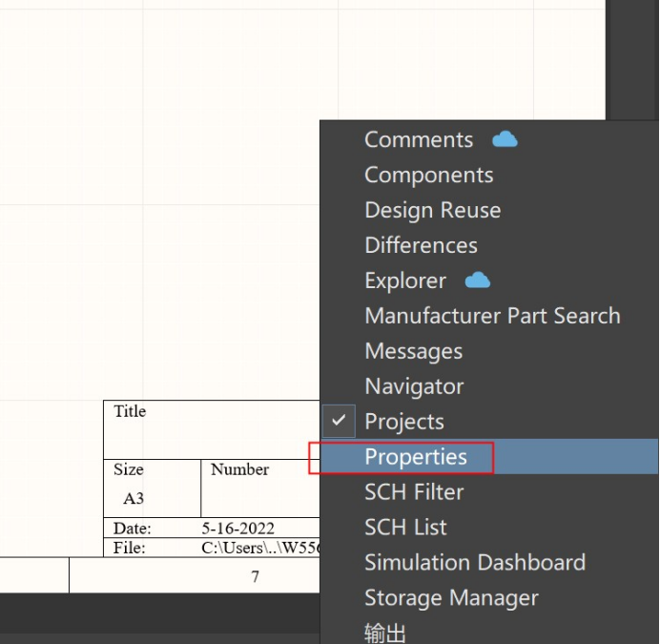The height and width of the screenshot is (644, 660).
Task: Show the Storage Manager panel
Action: (451, 598)
